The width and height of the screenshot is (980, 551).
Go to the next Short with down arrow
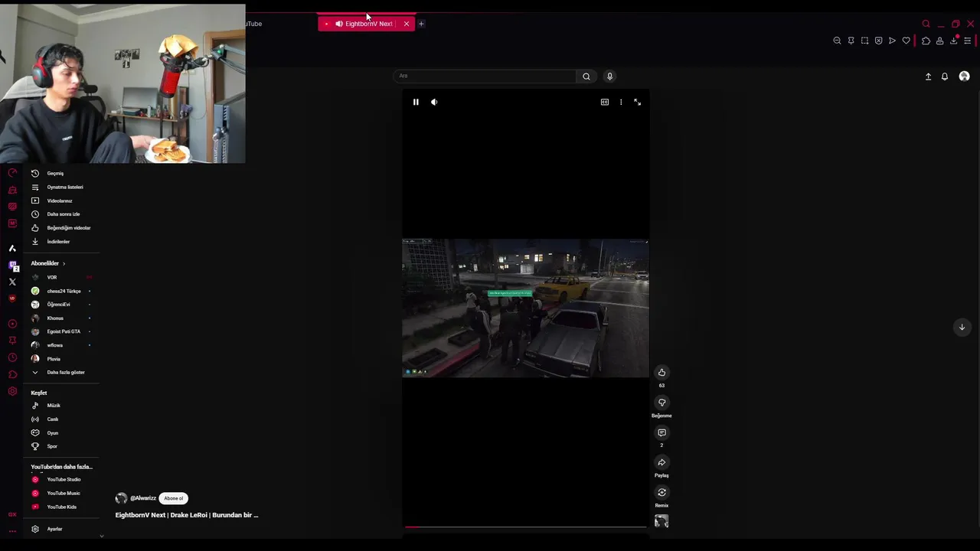pos(962,328)
